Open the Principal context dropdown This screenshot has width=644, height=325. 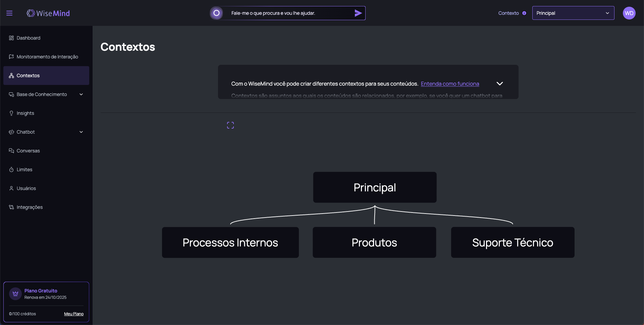pos(573,13)
